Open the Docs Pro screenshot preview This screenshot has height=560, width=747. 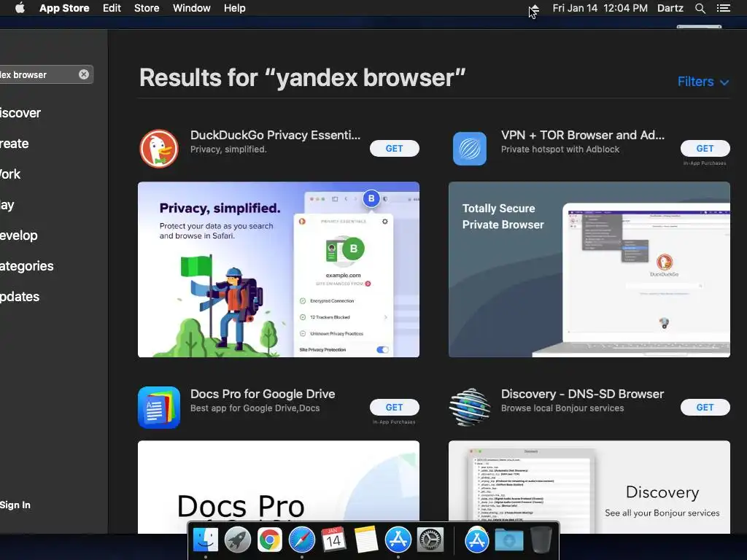pyautogui.click(x=279, y=487)
